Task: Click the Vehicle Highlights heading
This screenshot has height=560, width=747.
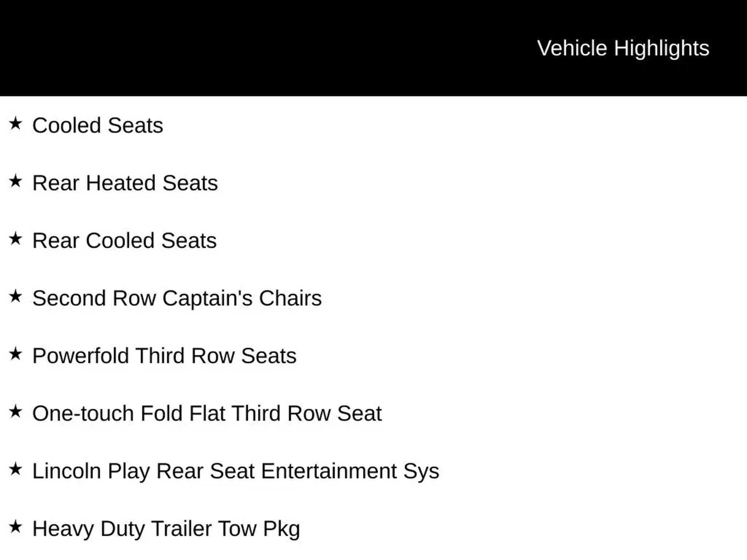Action: point(623,48)
